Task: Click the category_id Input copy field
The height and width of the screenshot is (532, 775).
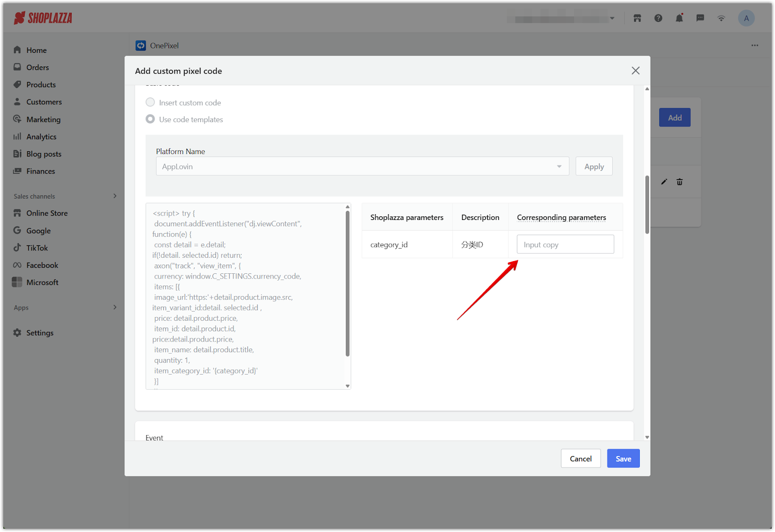Action: pyautogui.click(x=565, y=244)
